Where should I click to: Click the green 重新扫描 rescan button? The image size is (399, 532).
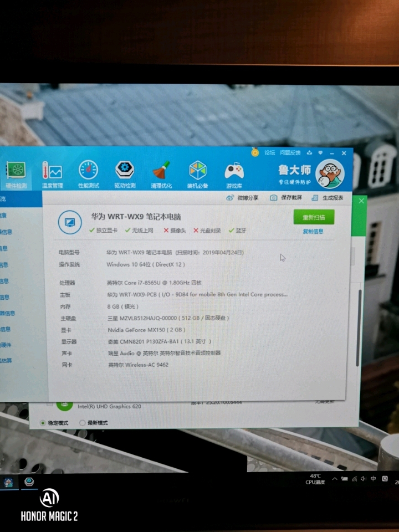[314, 217]
